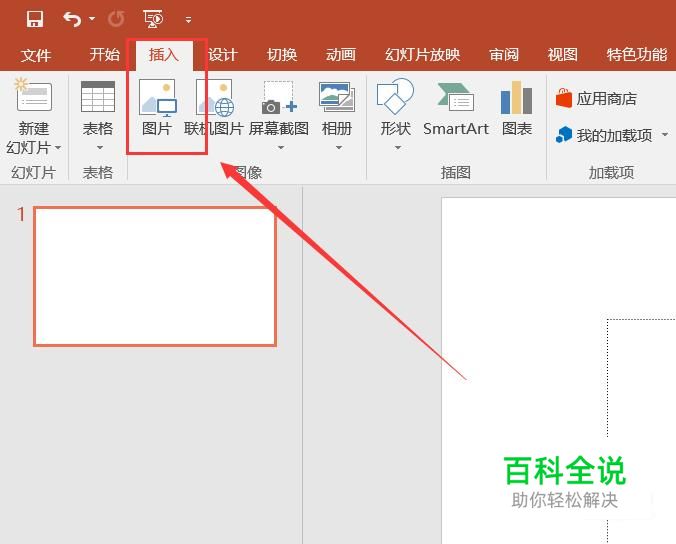Viewport: 676px width, 544px height.
Task: Click the greyed redo icon
Action: point(116,19)
